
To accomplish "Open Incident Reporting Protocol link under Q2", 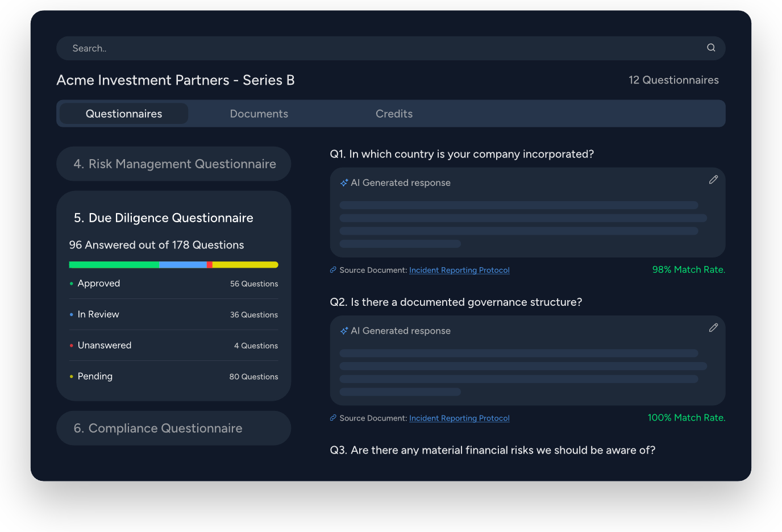I will click(x=459, y=418).
